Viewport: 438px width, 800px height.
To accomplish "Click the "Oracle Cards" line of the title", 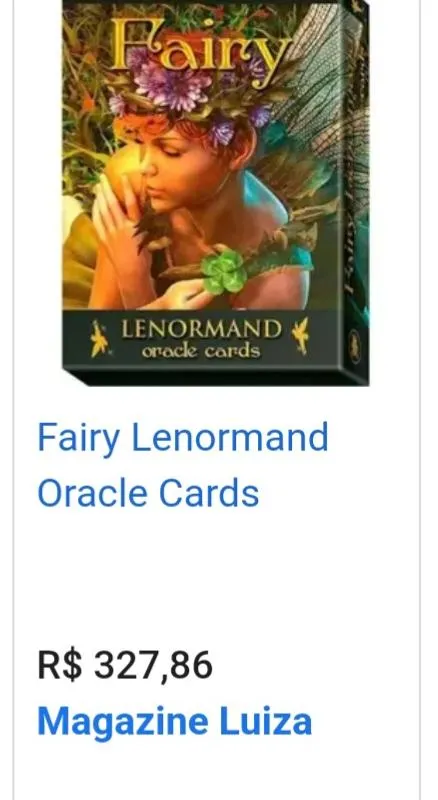I will point(148,493).
